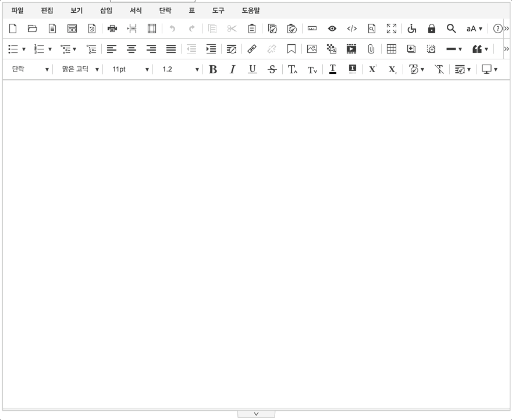Enter fullscreen mode
The image size is (512, 420).
pyautogui.click(x=392, y=29)
